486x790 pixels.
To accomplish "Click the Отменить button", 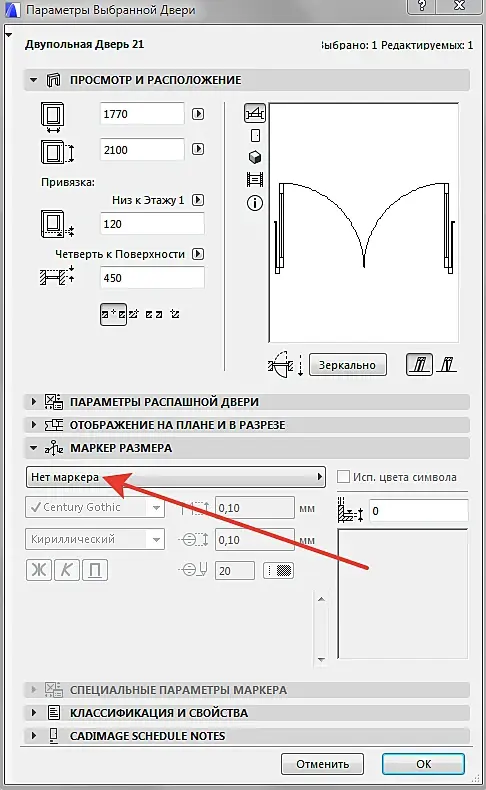I will pos(322,764).
